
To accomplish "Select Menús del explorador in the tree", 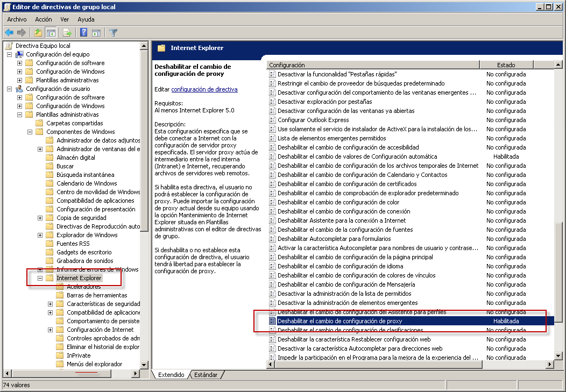I will pyautogui.click(x=94, y=364).
